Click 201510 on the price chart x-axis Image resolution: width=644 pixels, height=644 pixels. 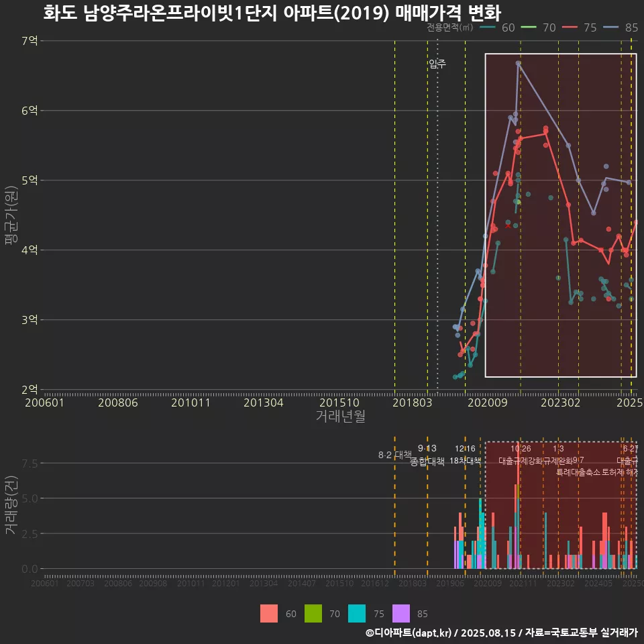[339, 402]
